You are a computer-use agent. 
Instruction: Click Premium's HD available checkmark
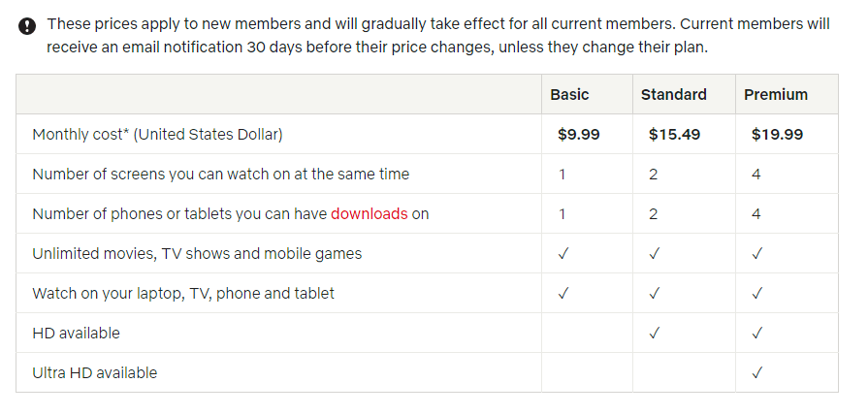[756, 334]
